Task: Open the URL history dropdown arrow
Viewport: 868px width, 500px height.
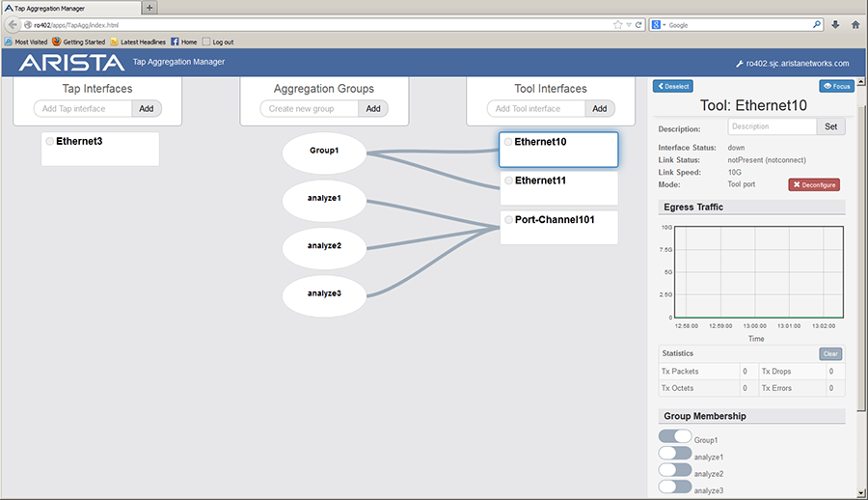Action: (x=629, y=25)
